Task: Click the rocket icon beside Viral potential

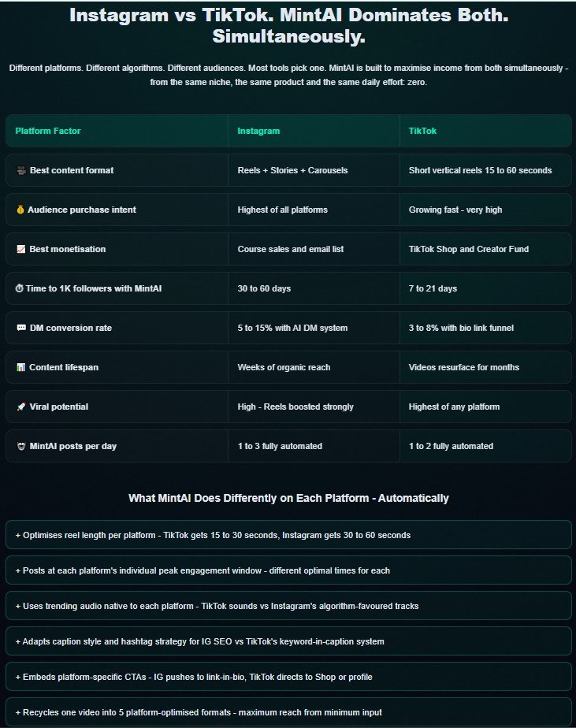Action: pyautogui.click(x=20, y=407)
